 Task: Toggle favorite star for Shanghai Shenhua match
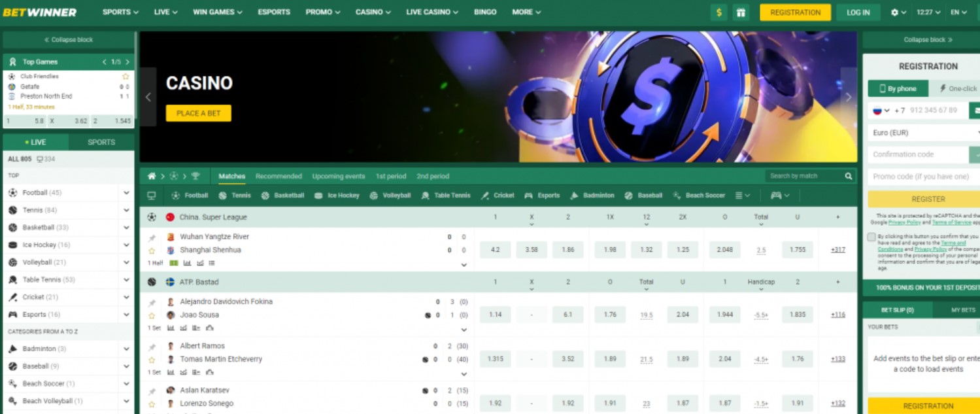(x=152, y=250)
